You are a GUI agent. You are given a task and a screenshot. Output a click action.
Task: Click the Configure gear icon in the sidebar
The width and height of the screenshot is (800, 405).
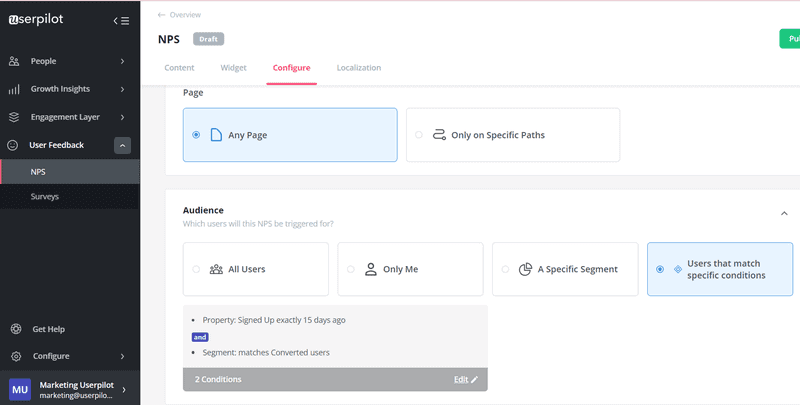click(x=16, y=356)
